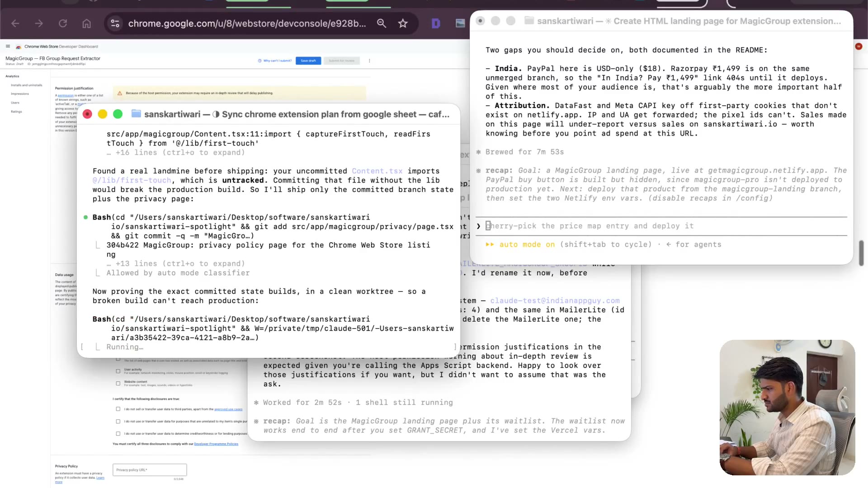Open the three-dot more options menu in dashboard

(x=369, y=61)
